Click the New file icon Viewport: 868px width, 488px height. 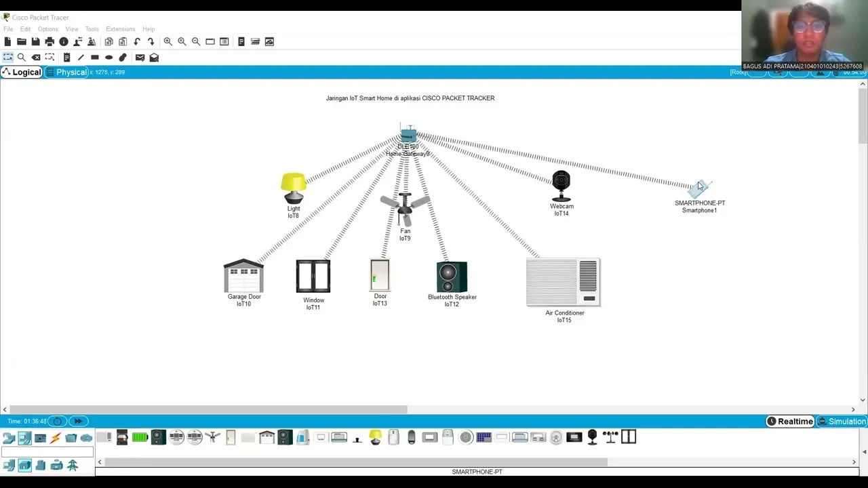click(7, 42)
